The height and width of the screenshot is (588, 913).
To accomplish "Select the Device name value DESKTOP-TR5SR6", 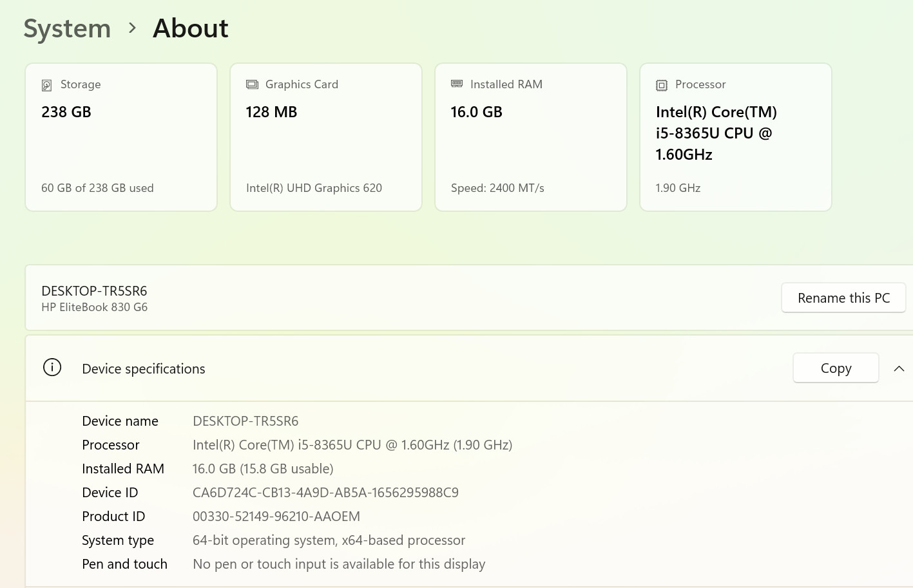I will (x=245, y=421).
